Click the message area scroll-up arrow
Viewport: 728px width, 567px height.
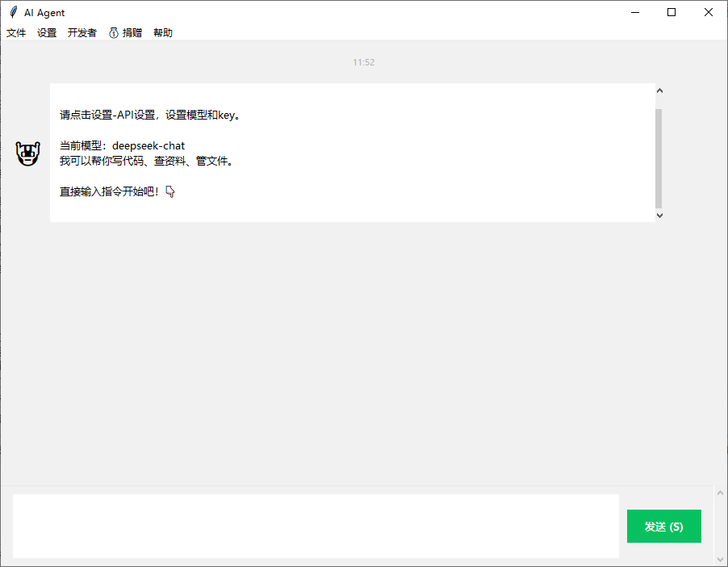click(x=659, y=90)
